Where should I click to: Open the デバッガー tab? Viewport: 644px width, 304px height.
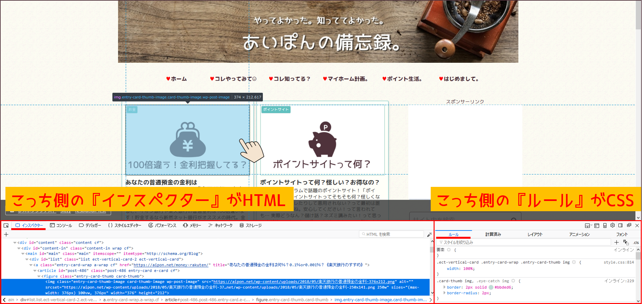click(x=90, y=226)
